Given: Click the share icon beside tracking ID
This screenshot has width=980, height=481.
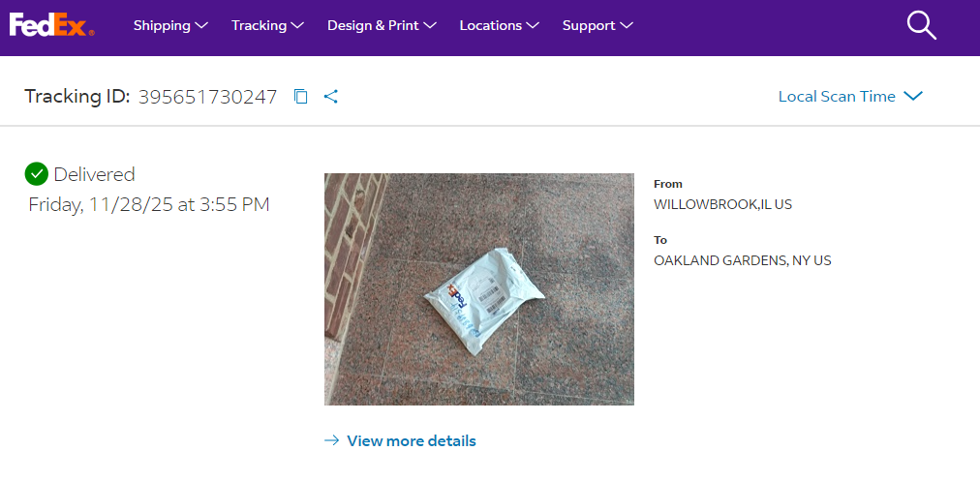Looking at the screenshot, I should click(330, 96).
